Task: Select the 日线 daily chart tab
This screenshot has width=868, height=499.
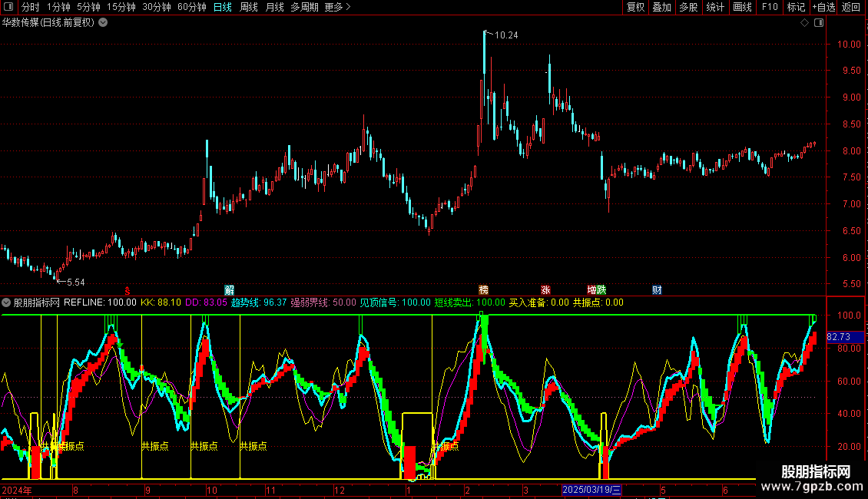Action: tap(223, 7)
